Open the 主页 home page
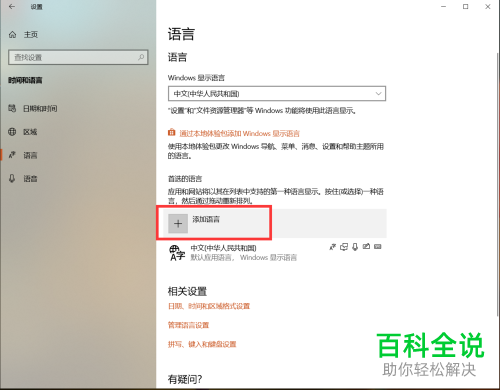500x390 pixels. point(31,34)
